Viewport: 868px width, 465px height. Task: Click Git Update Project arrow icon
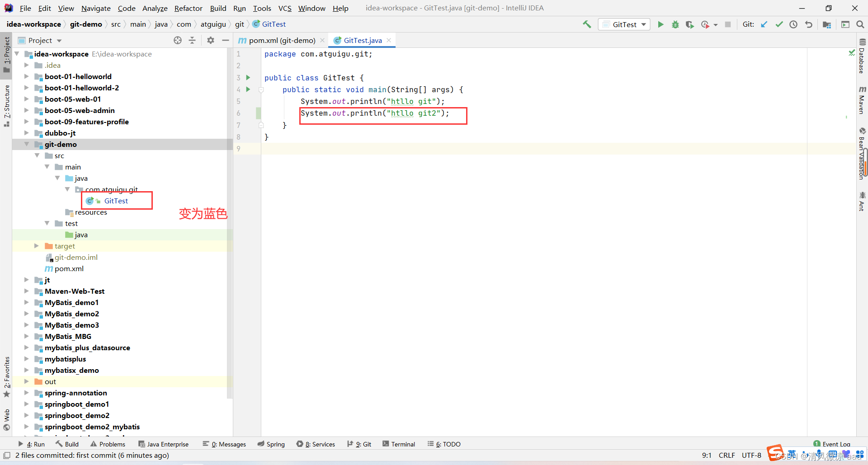coord(764,24)
